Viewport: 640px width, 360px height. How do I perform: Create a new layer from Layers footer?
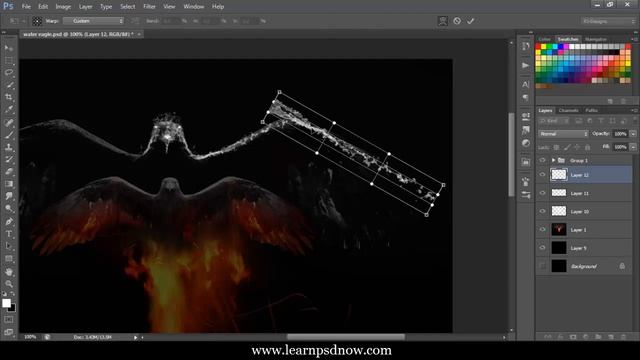[611, 337]
